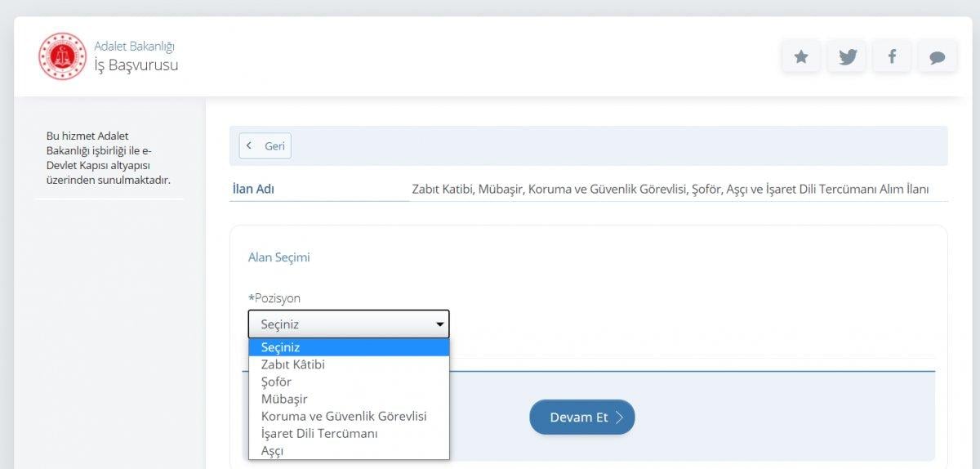The height and width of the screenshot is (469, 980).
Task: Click the İlan Adı field label
Action: (x=253, y=189)
